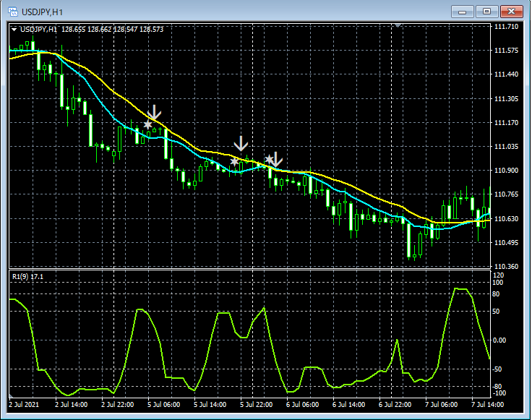Click the close price value 128.573
Image resolution: width=532 pixels, height=420 pixels.
(151, 30)
